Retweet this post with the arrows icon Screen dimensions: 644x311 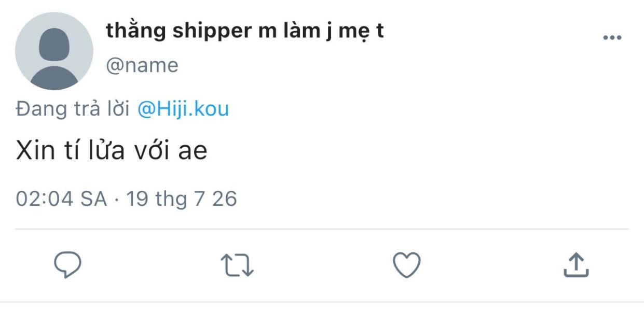[237, 266]
